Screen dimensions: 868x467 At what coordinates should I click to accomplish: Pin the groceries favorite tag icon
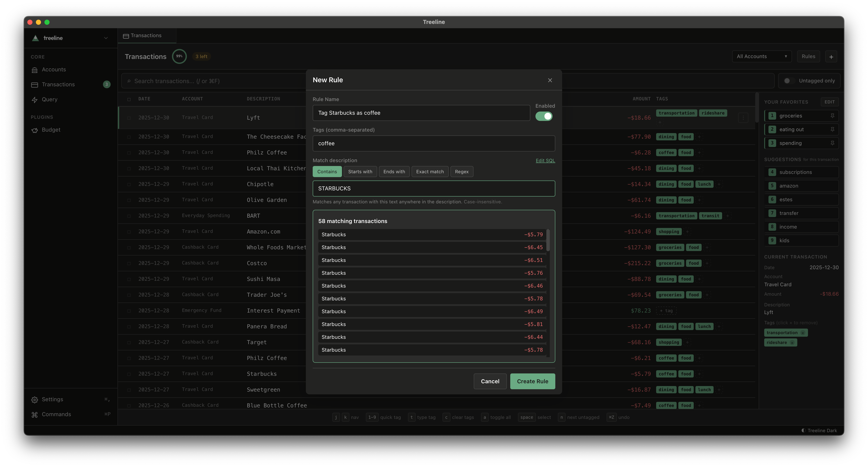point(832,116)
